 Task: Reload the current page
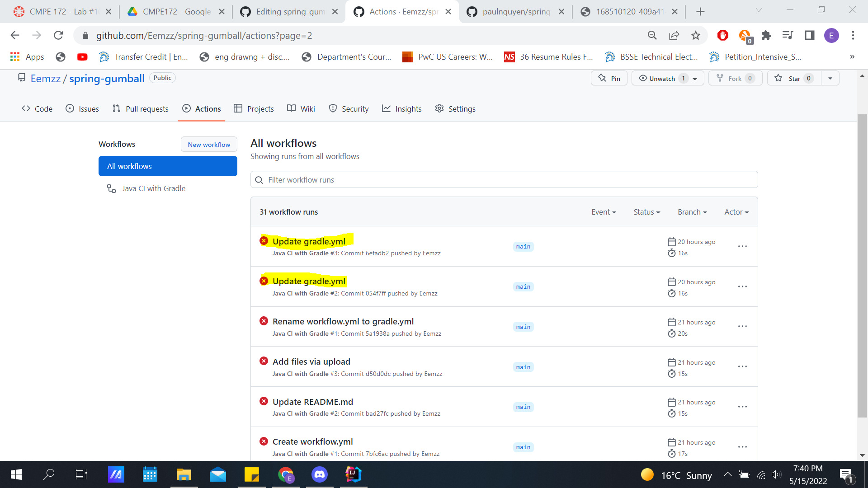click(58, 35)
